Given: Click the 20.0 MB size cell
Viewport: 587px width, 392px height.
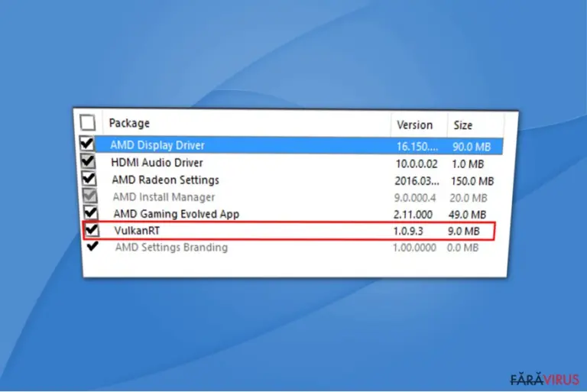Looking at the screenshot, I should [469, 198].
